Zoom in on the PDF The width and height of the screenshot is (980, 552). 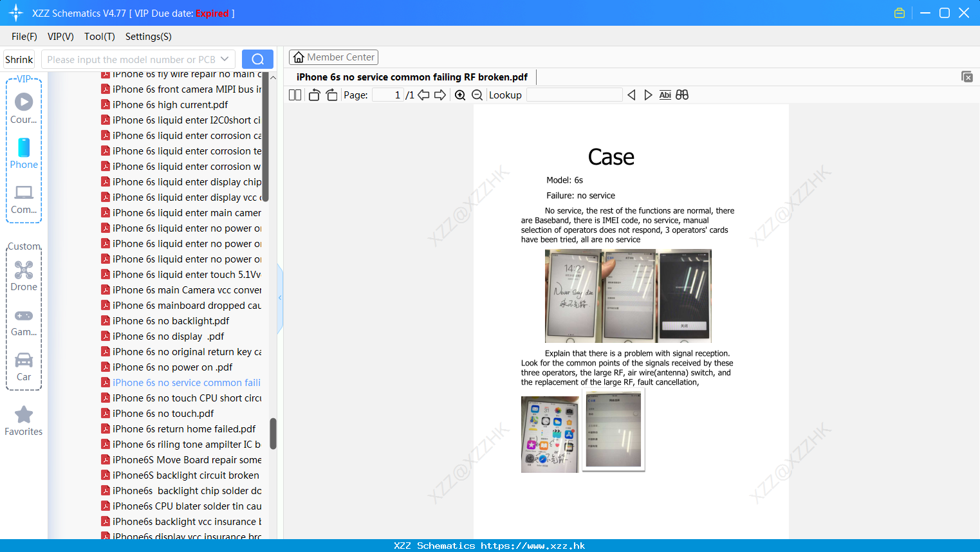point(460,95)
